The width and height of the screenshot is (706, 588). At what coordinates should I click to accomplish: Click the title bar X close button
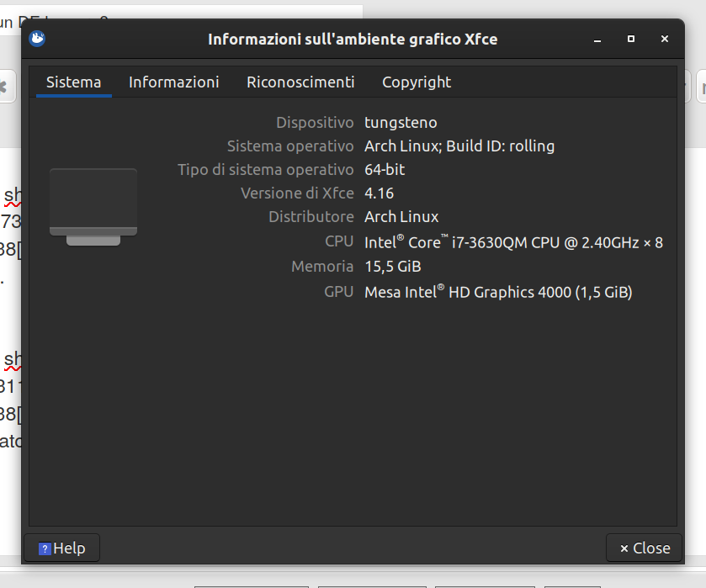665,40
